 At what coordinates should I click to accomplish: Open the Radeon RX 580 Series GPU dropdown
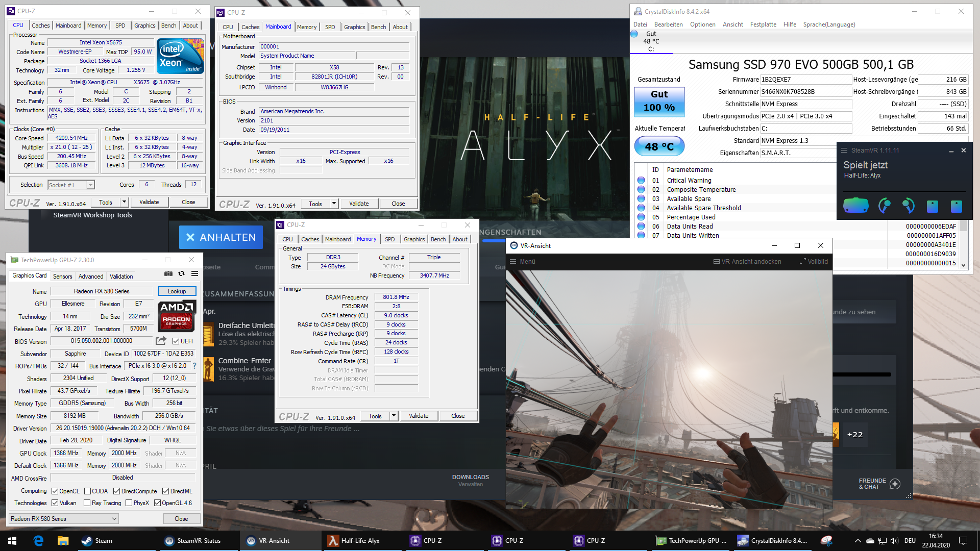[114, 519]
